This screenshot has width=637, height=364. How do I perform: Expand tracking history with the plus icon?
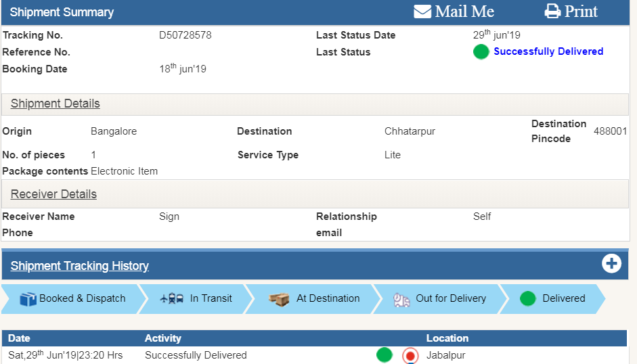(612, 264)
